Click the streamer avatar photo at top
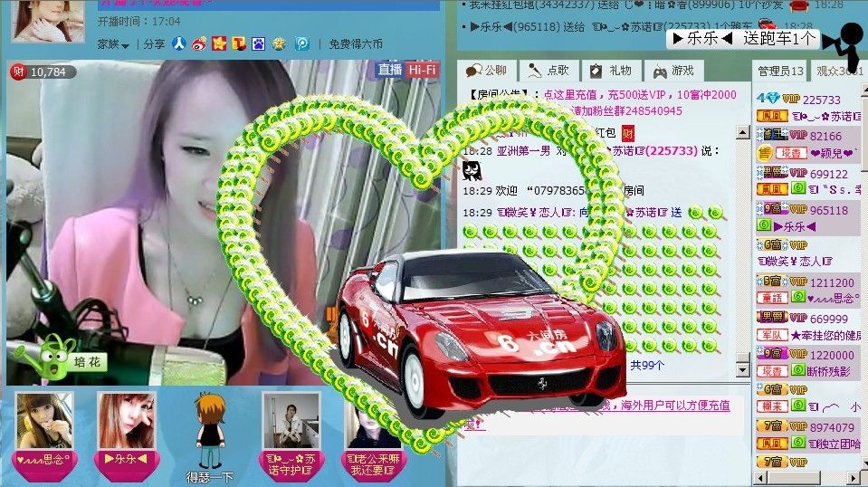This screenshot has width=868, height=487. [48, 20]
